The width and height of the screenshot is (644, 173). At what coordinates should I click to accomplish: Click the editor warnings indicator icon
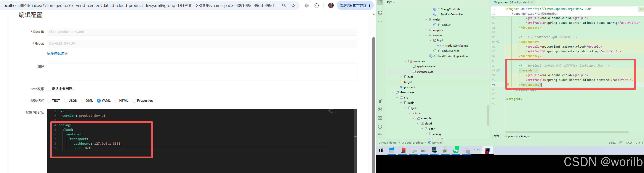click(x=641, y=9)
